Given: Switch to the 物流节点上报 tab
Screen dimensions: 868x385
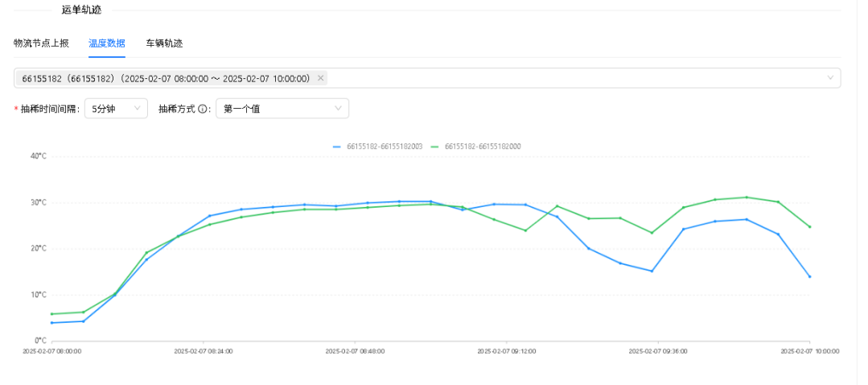Looking at the screenshot, I should point(41,43).
